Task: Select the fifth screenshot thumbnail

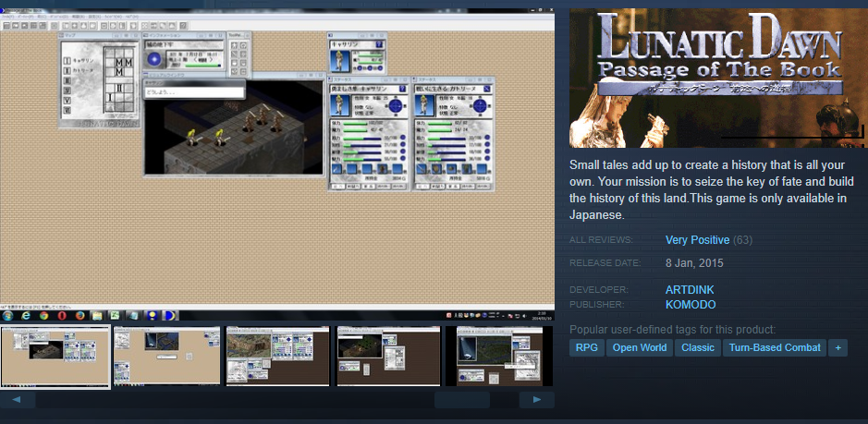Action: tap(499, 356)
